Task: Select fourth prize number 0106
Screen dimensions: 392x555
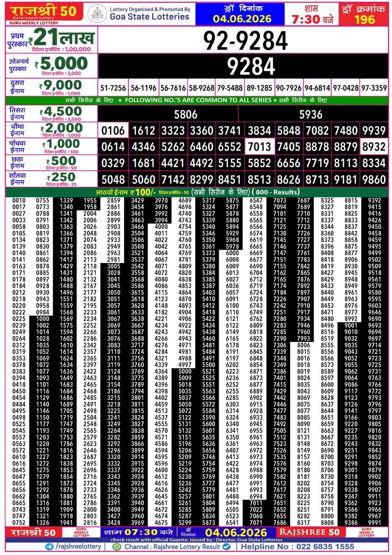Action: (113, 131)
